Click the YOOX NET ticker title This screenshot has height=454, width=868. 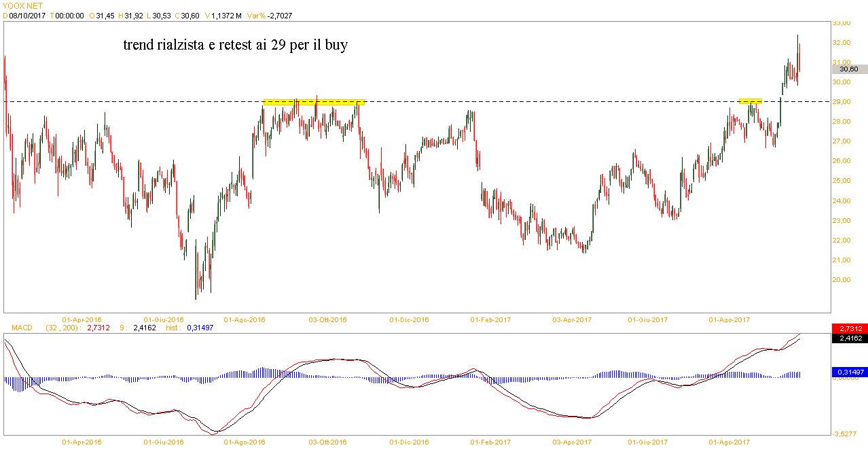[x=22, y=5]
